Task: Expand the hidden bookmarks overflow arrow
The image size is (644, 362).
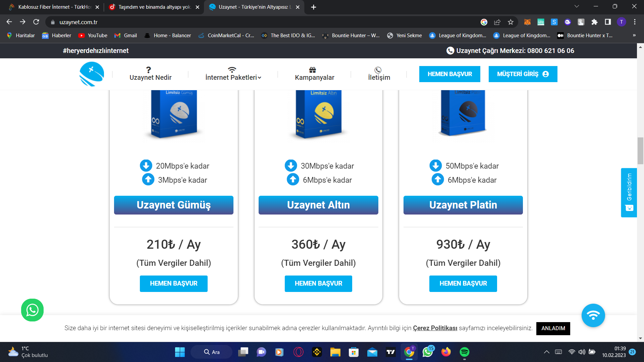Action: pyautogui.click(x=634, y=36)
